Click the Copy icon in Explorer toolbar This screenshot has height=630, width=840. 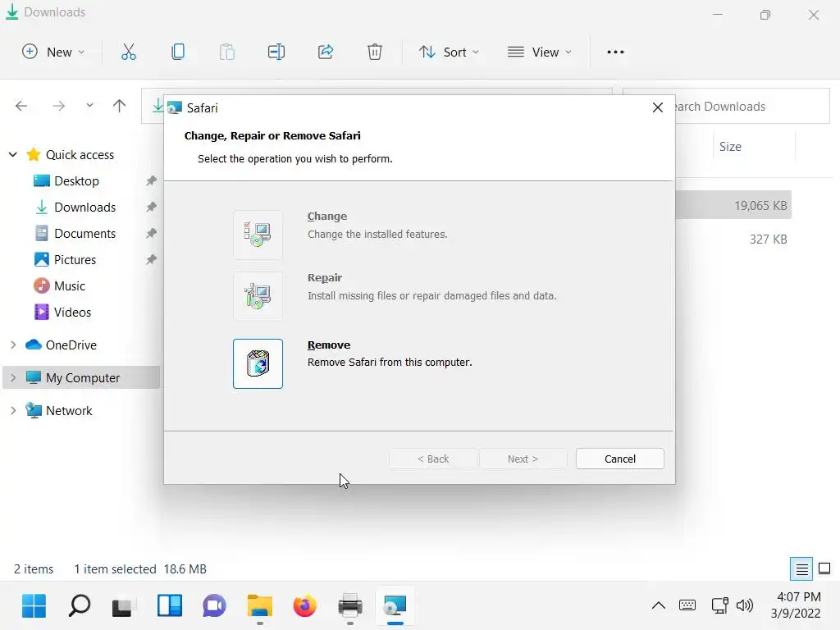(x=178, y=52)
